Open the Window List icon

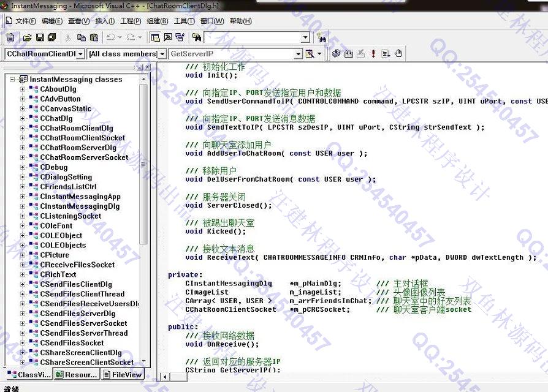click(180, 37)
